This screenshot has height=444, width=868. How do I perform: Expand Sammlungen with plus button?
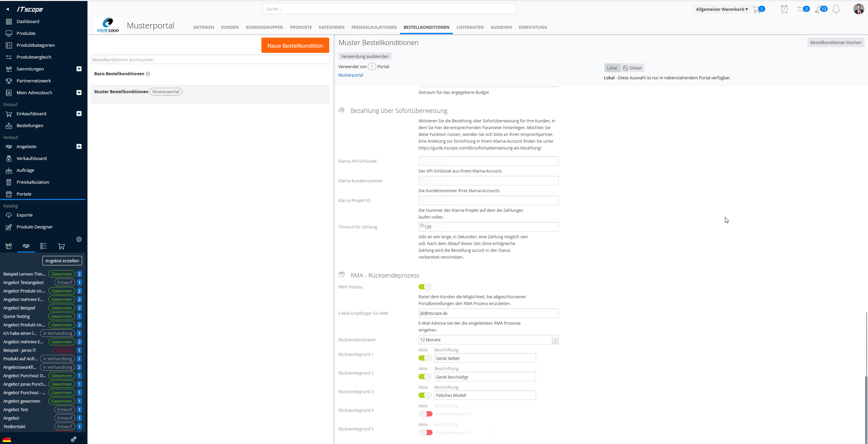pyautogui.click(x=79, y=69)
